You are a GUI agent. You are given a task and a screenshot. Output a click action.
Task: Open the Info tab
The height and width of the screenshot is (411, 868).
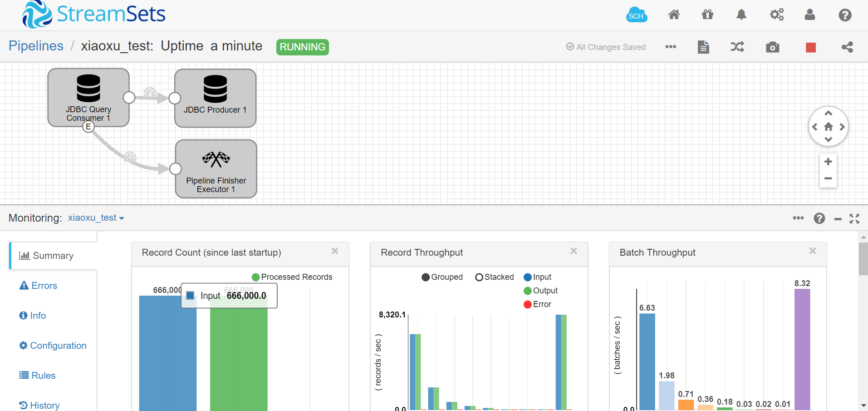[x=33, y=316]
